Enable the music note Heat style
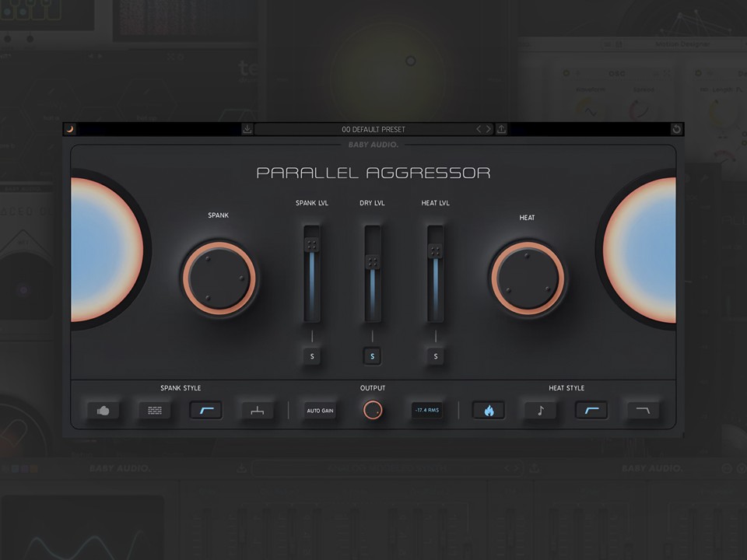747x560 pixels. (x=541, y=411)
